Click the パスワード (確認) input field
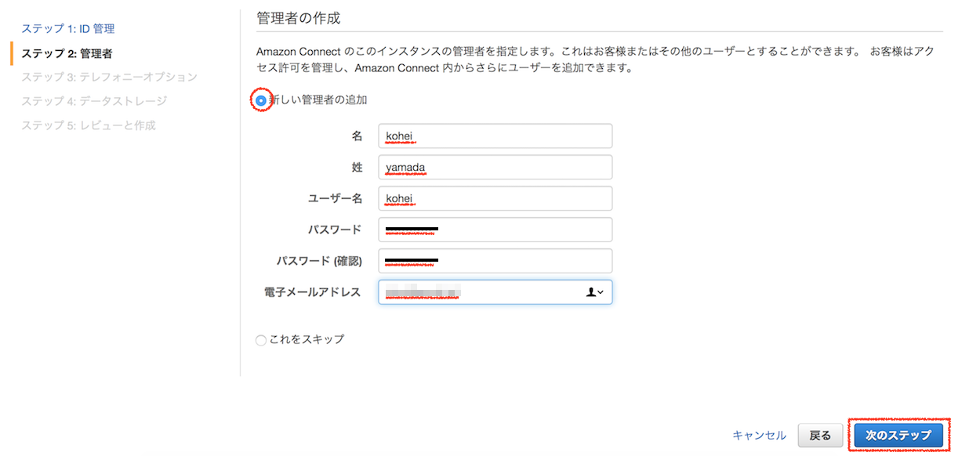 [495, 261]
